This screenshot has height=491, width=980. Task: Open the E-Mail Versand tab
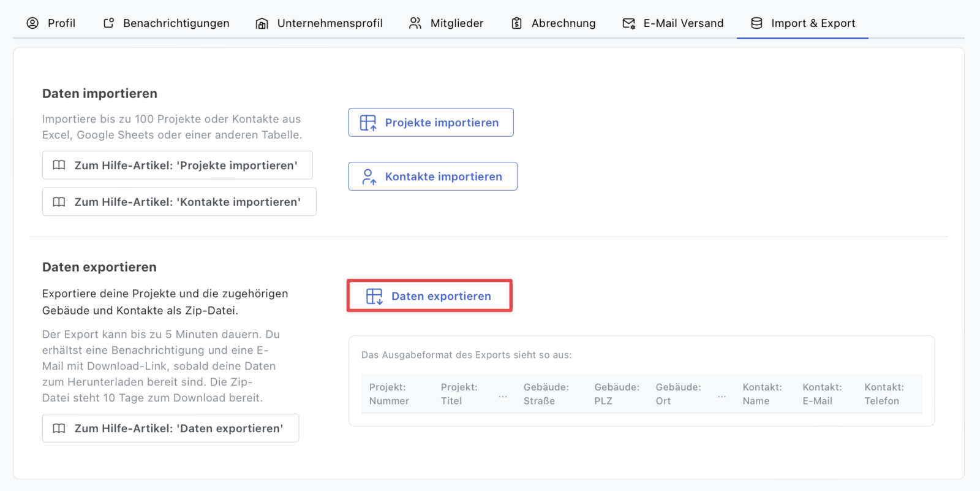(683, 23)
